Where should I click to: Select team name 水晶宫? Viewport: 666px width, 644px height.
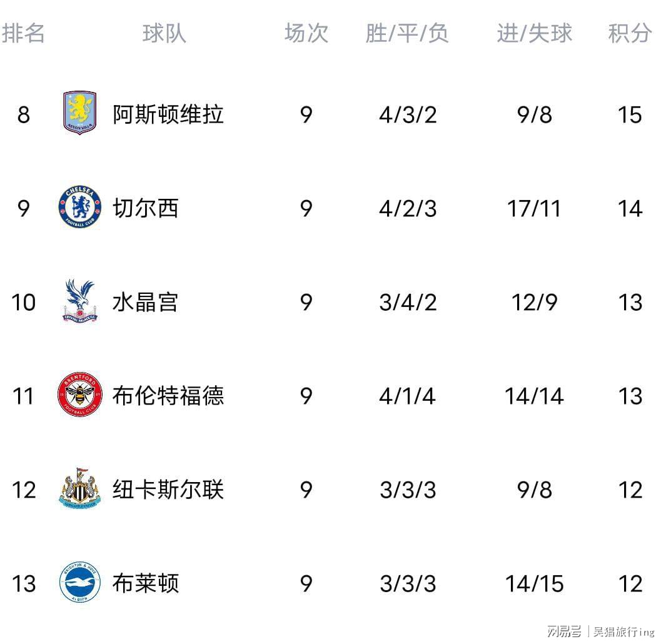pyautogui.click(x=146, y=302)
